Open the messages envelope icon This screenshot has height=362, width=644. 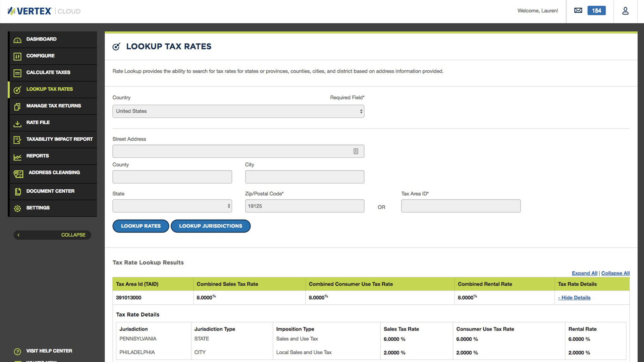tap(578, 10)
